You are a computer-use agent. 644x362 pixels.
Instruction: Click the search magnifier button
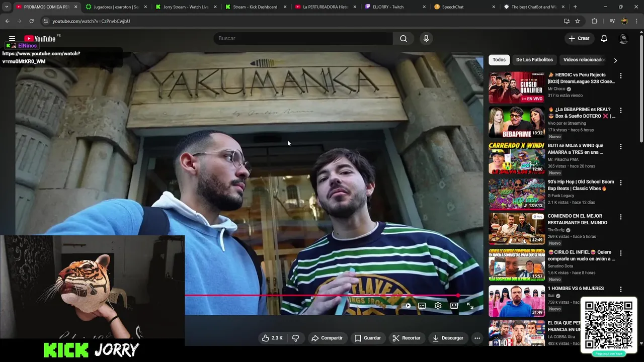point(404,38)
